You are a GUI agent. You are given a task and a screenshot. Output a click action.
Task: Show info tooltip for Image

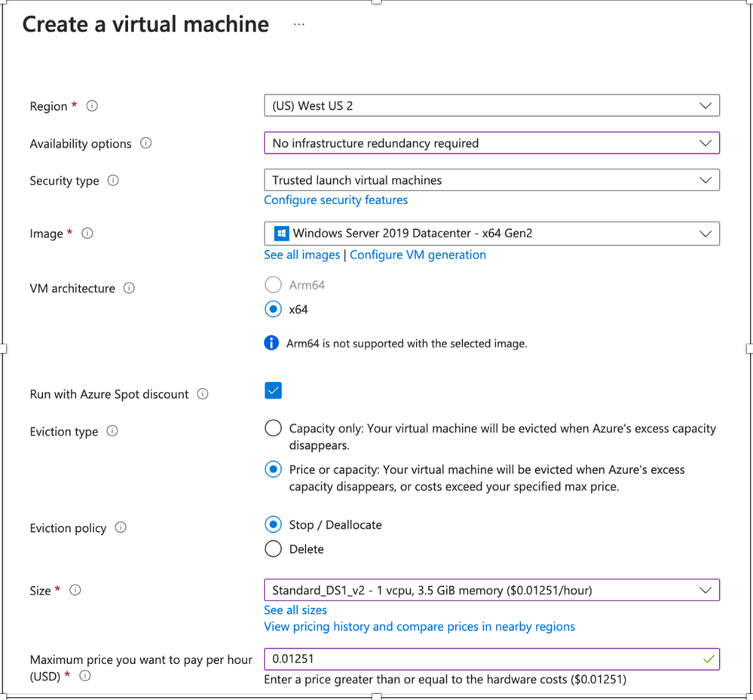[87, 234]
